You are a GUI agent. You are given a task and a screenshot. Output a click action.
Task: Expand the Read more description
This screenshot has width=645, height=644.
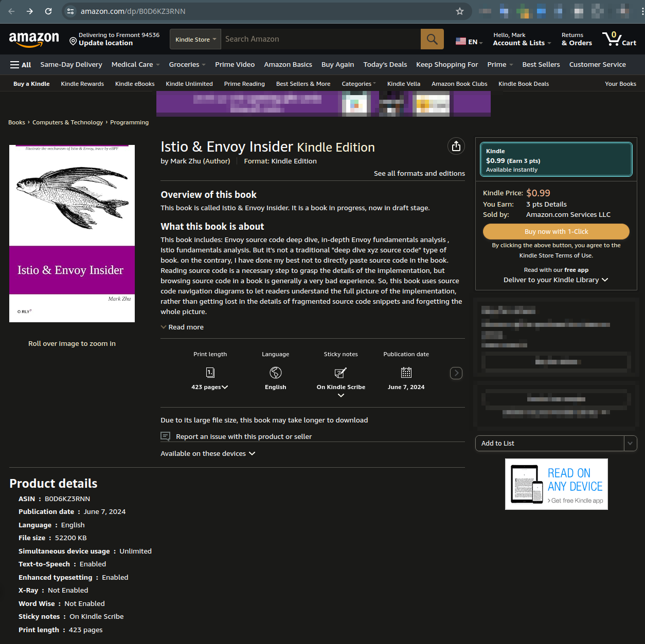click(183, 327)
